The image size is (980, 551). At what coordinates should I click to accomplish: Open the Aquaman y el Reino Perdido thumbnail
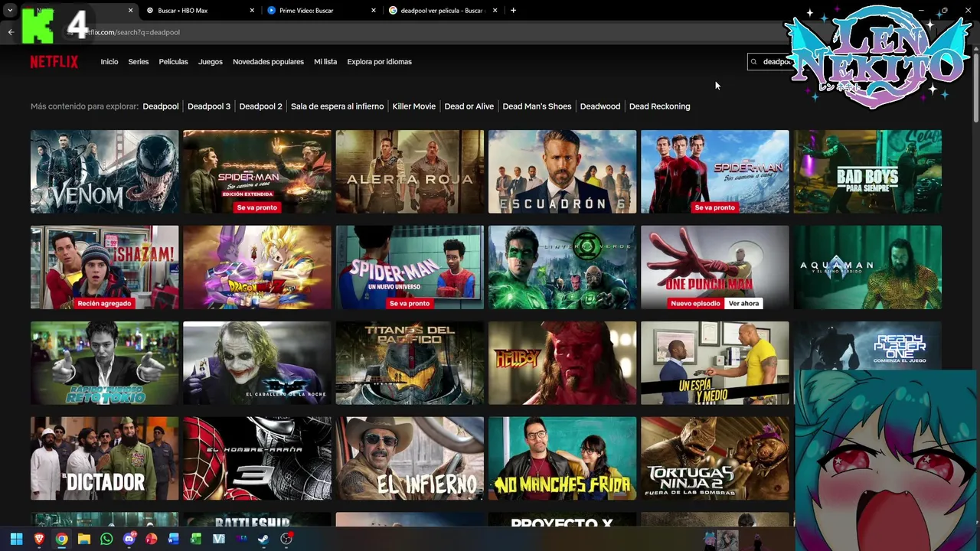click(867, 267)
